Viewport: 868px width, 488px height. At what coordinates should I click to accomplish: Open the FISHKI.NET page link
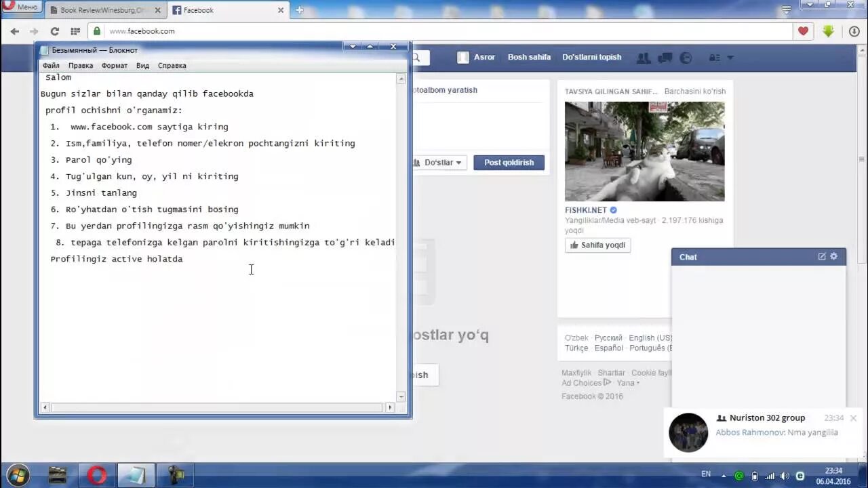pos(586,210)
